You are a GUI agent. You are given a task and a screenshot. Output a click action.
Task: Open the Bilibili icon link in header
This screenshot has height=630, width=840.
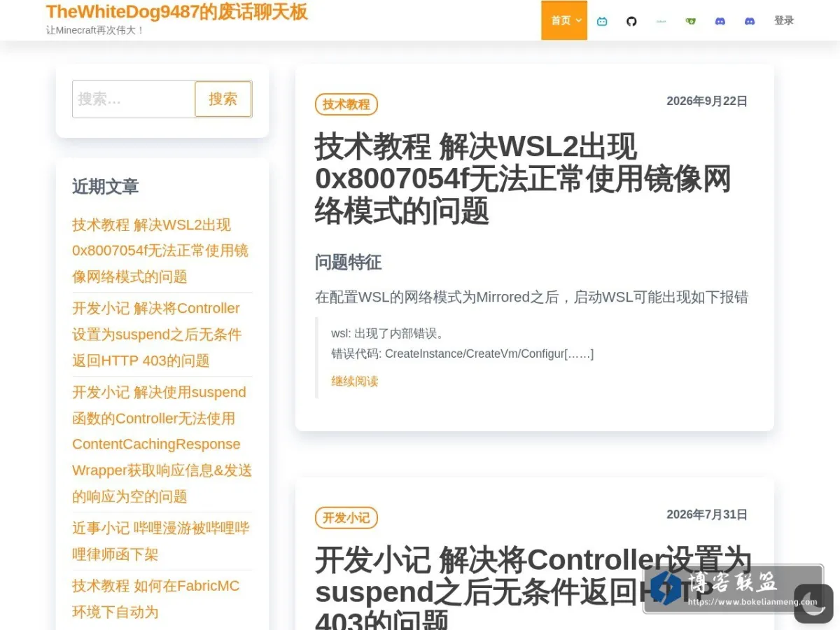pyautogui.click(x=602, y=21)
